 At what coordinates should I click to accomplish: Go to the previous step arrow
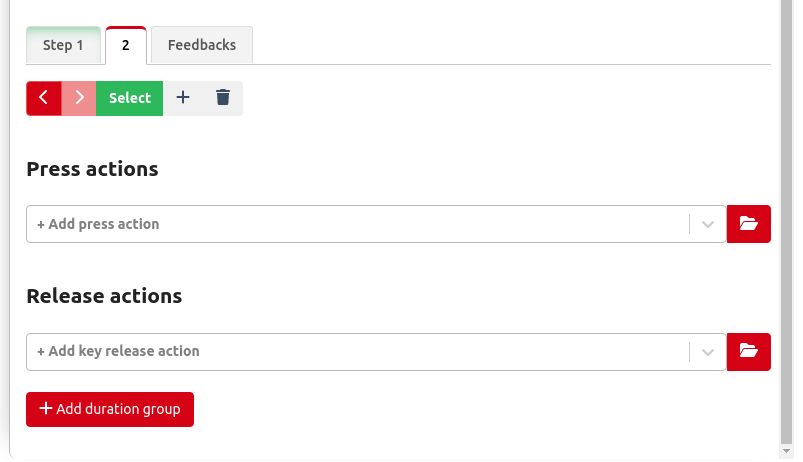click(43, 98)
